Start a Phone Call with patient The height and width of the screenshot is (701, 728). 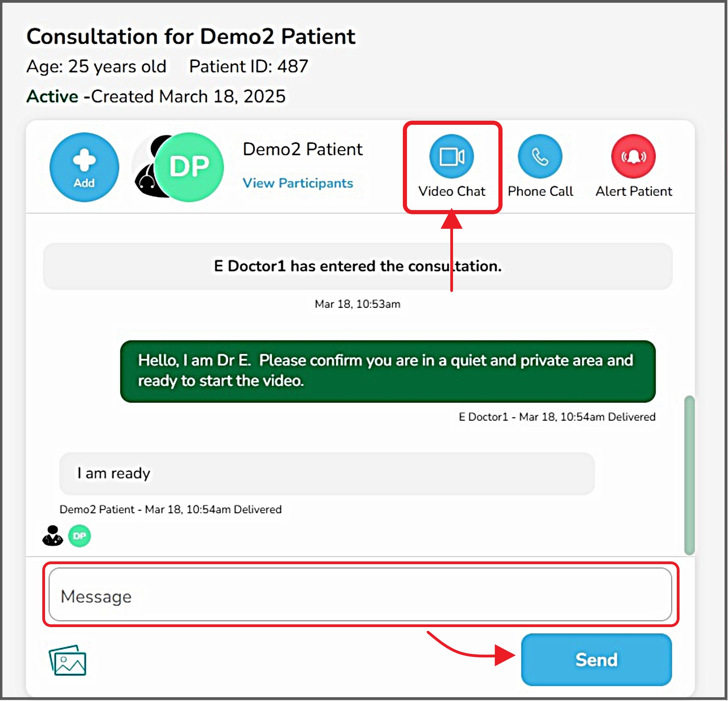point(540,156)
